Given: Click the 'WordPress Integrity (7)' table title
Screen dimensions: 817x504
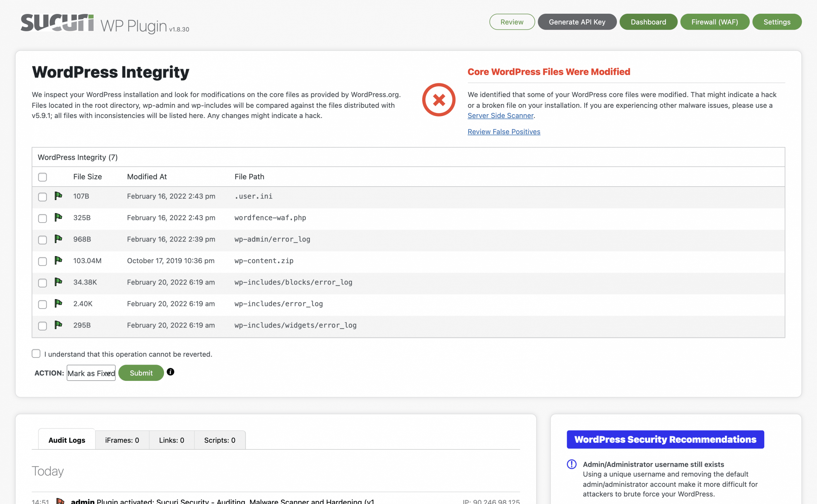Looking at the screenshot, I should pos(78,157).
